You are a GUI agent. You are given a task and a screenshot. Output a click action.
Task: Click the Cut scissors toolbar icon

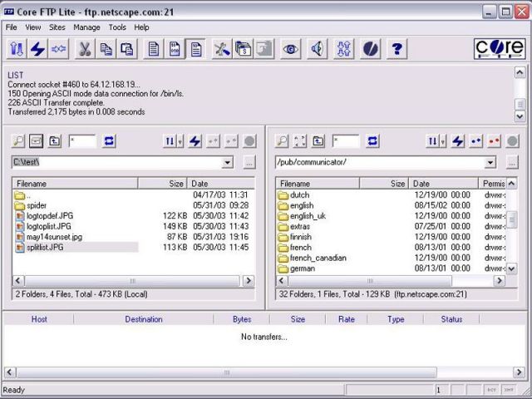[x=85, y=49]
